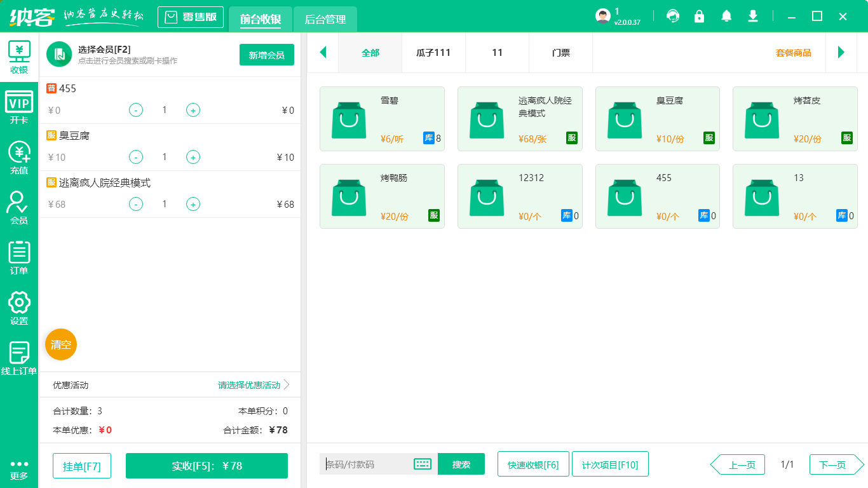Click the customer service headset icon

672,16
